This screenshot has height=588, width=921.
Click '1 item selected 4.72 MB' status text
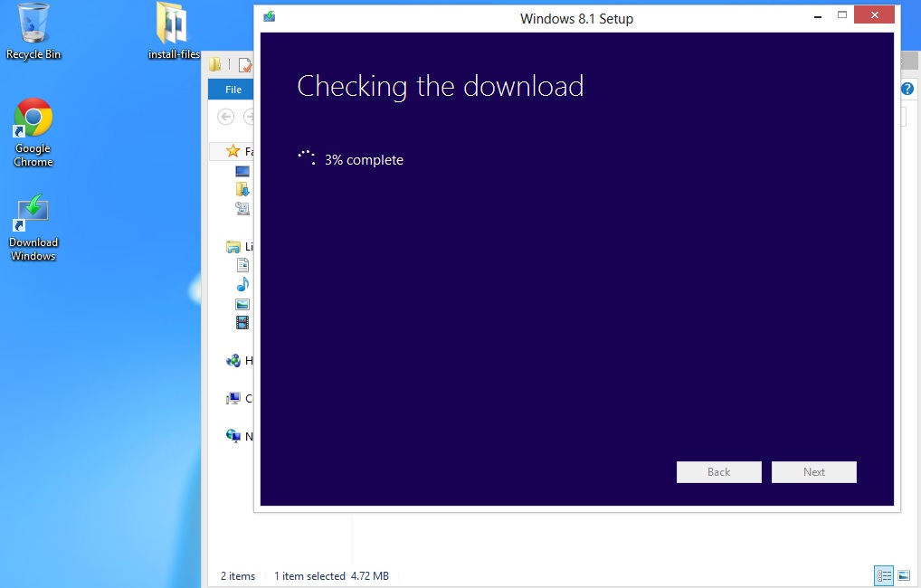tap(332, 576)
